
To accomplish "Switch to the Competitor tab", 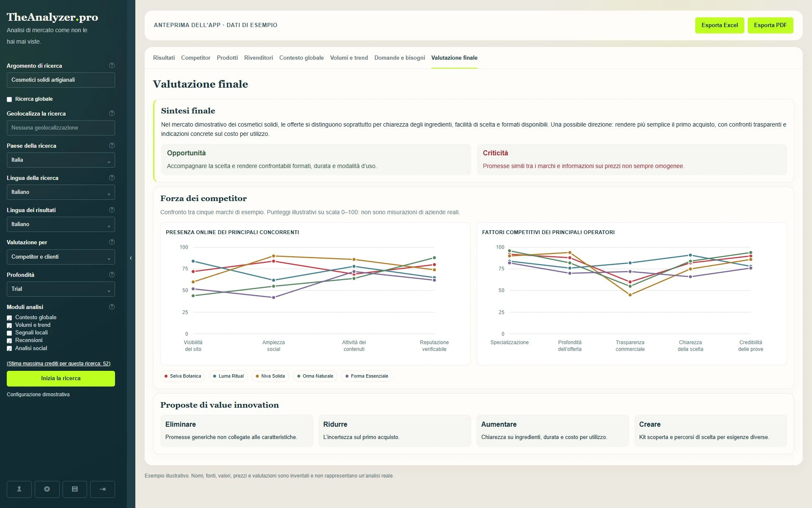I will (x=195, y=58).
